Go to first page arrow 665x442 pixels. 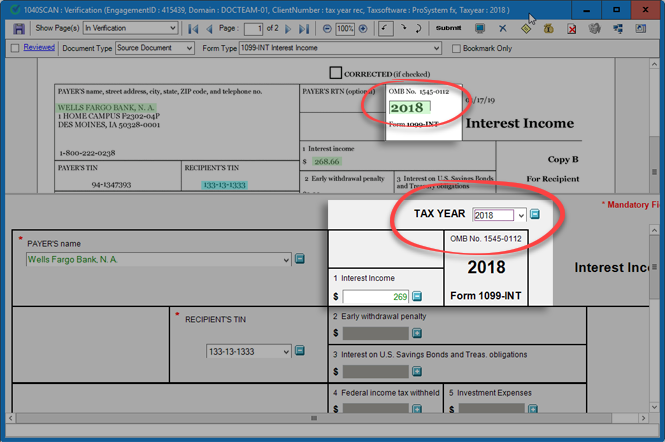193,29
